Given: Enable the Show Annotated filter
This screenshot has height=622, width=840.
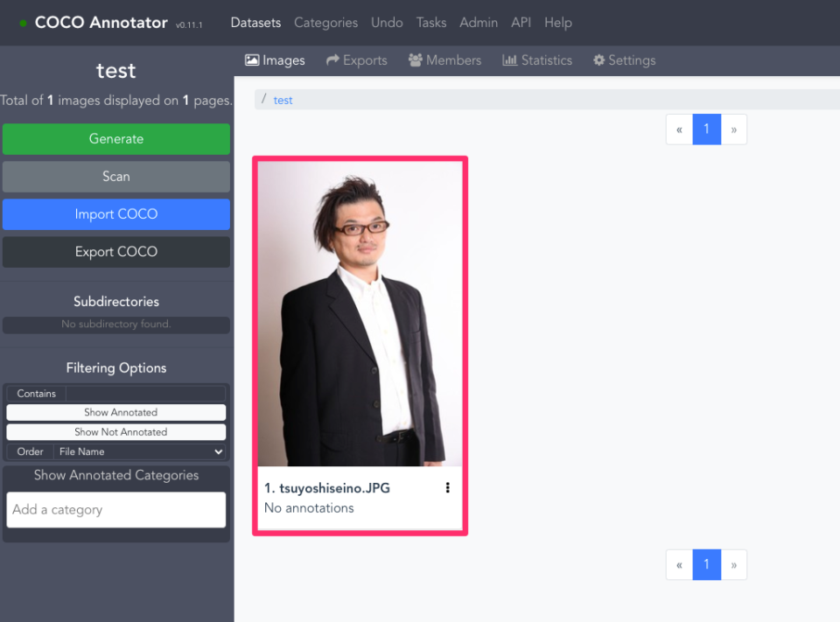Looking at the screenshot, I should pos(116,411).
